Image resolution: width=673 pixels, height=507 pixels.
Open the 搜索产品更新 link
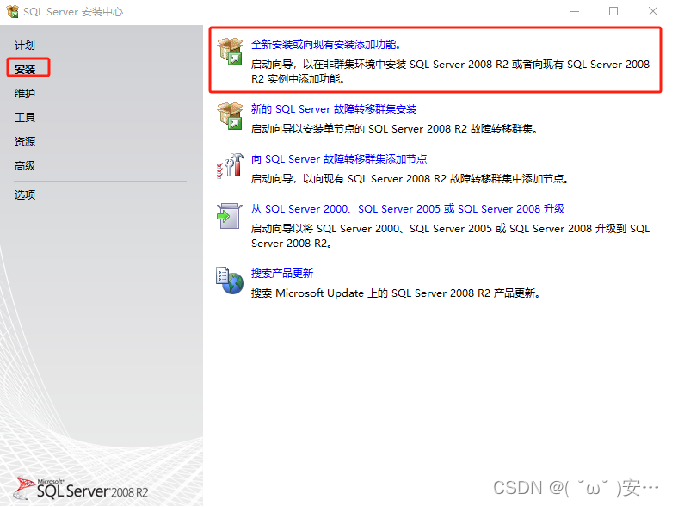(x=282, y=273)
